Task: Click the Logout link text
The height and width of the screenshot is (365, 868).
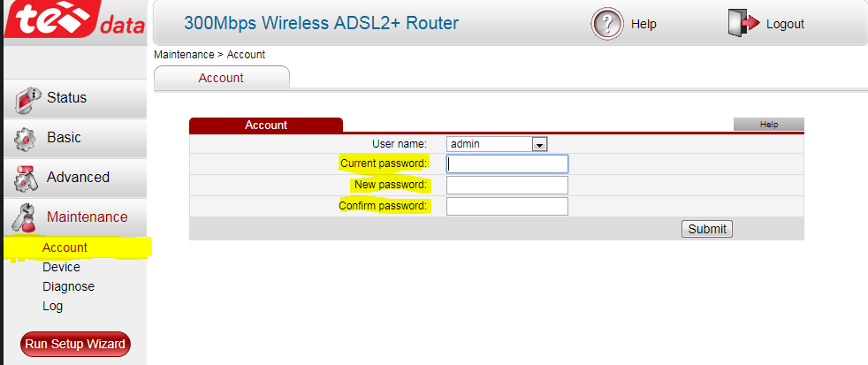Action: pos(785,24)
